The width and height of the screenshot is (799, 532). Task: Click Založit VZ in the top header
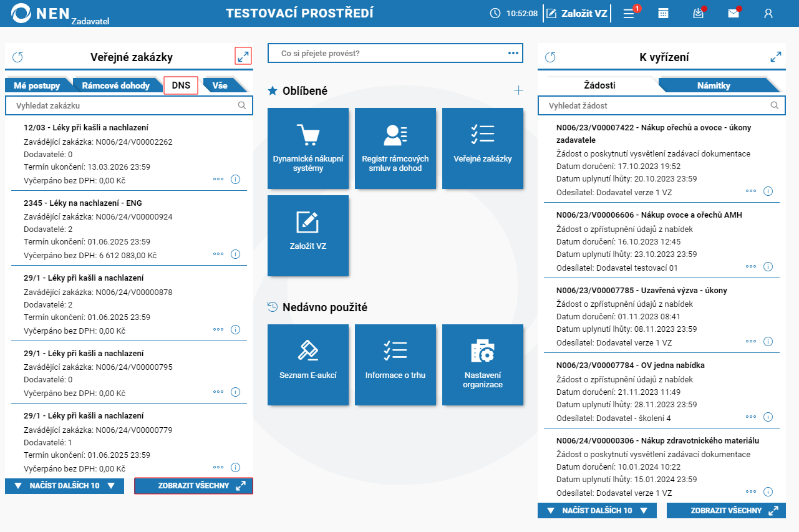tap(577, 13)
